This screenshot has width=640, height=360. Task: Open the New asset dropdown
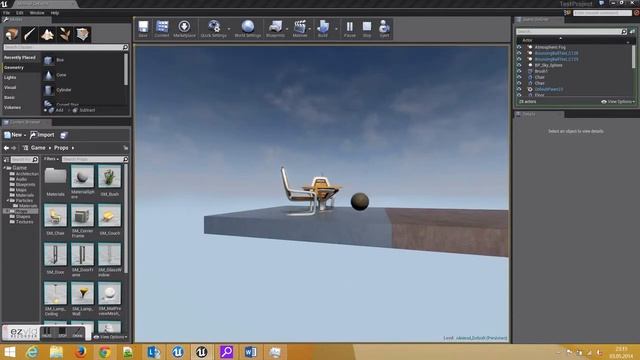(15, 135)
